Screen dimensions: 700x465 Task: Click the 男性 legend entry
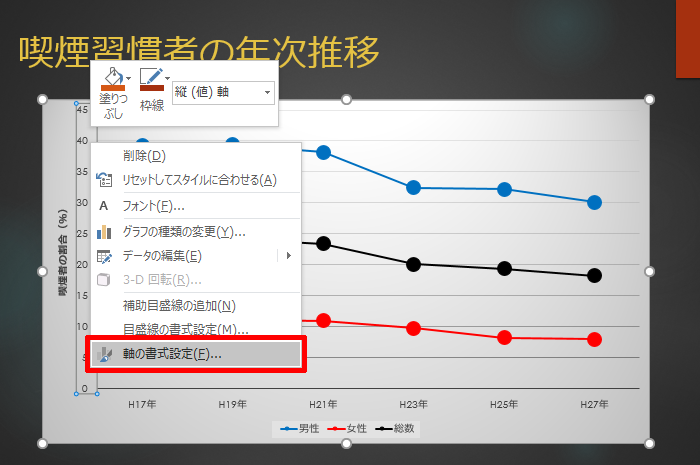(x=300, y=428)
